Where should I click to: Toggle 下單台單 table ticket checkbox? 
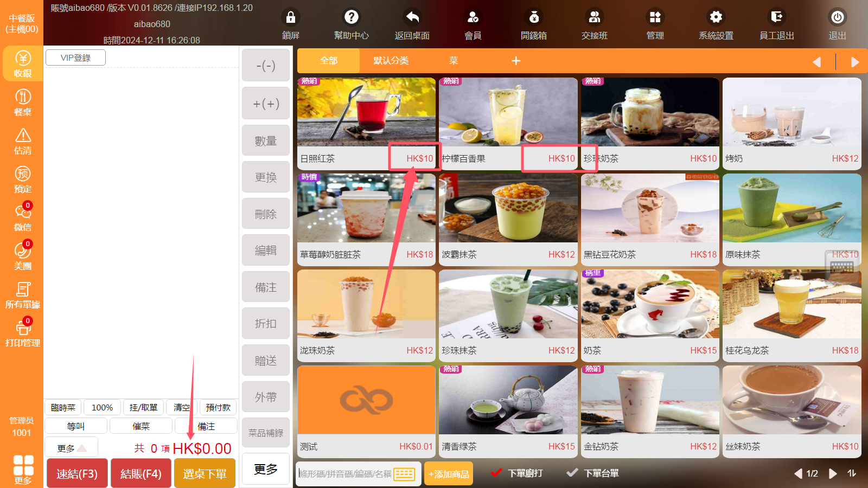pyautogui.click(x=592, y=473)
